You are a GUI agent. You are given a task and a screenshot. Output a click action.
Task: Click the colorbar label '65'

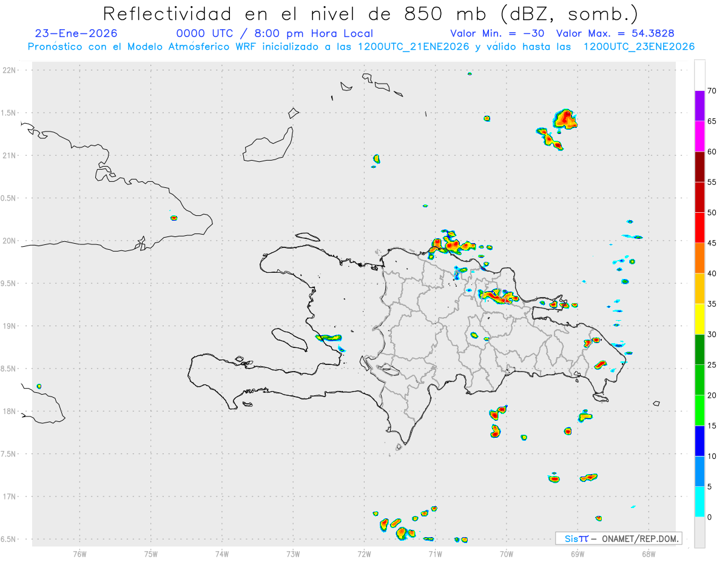coord(712,121)
